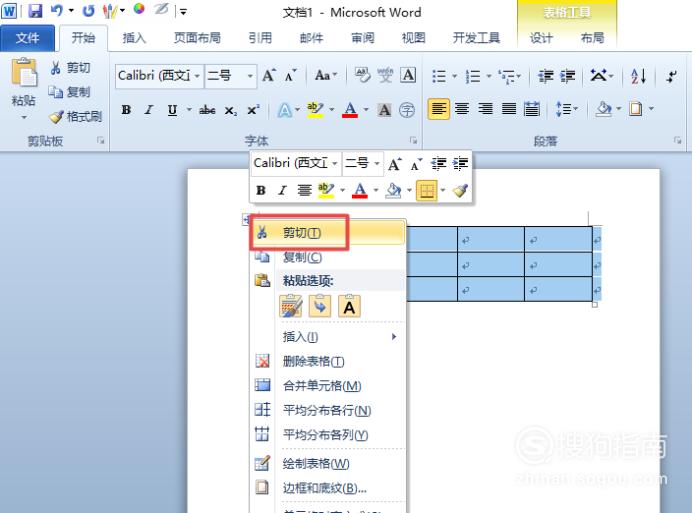The width and height of the screenshot is (692, 513).
Task: Open the Clipboard pane launcher
Action: (101, 140)
